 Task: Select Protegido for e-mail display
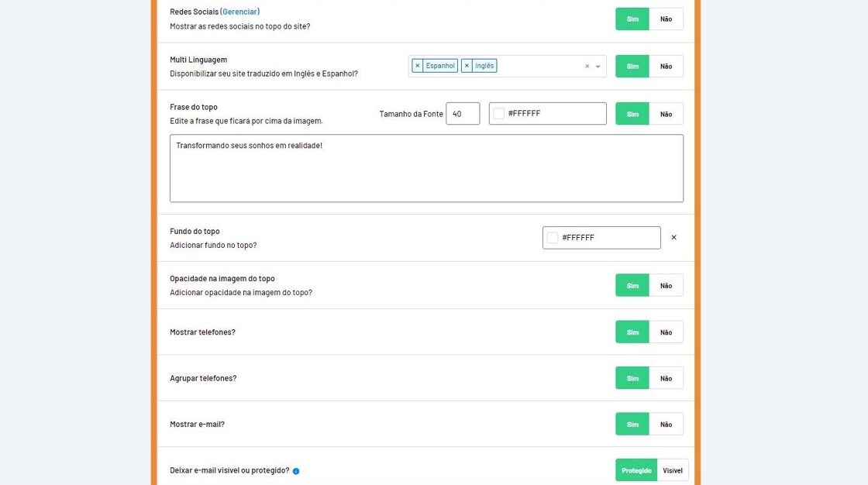[636, 470]
